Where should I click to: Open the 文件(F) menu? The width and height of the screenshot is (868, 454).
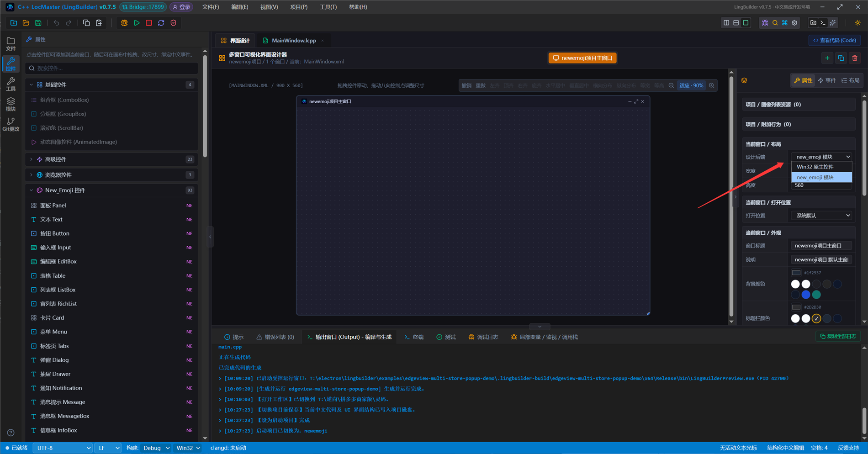coord(211,7)
